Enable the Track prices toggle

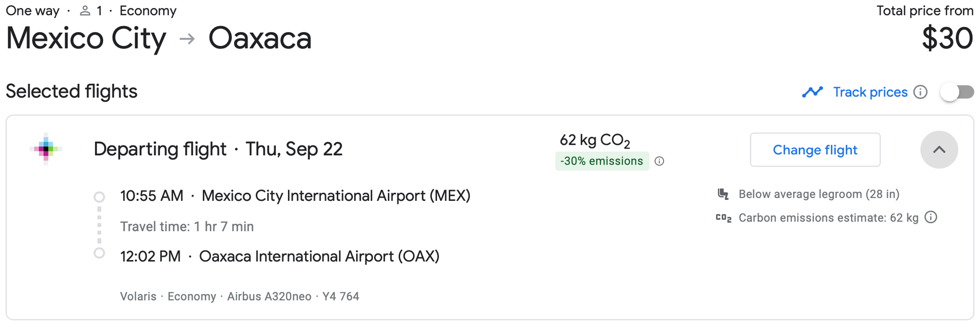click(x=957, y=92)
